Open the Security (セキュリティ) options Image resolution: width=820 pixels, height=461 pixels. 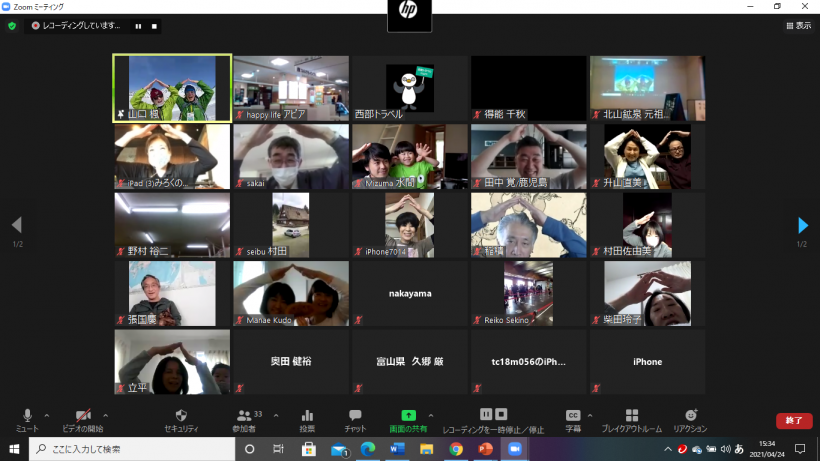click(181, 419)
